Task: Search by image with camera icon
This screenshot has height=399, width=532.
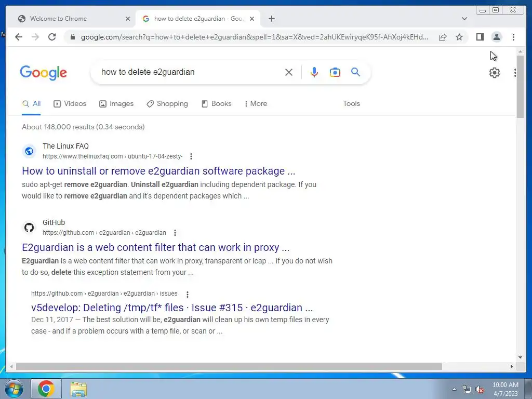Action: [x=335, y=72]
